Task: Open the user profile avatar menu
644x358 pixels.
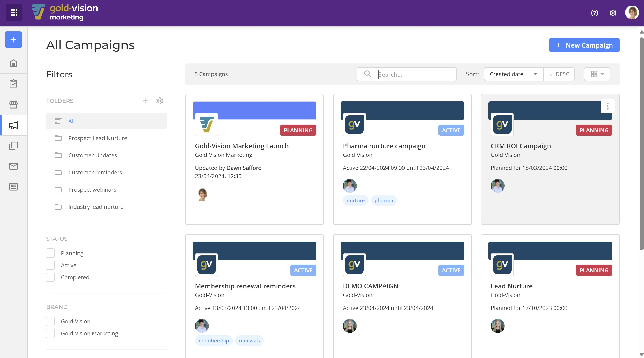Action: tap(632, 13)
